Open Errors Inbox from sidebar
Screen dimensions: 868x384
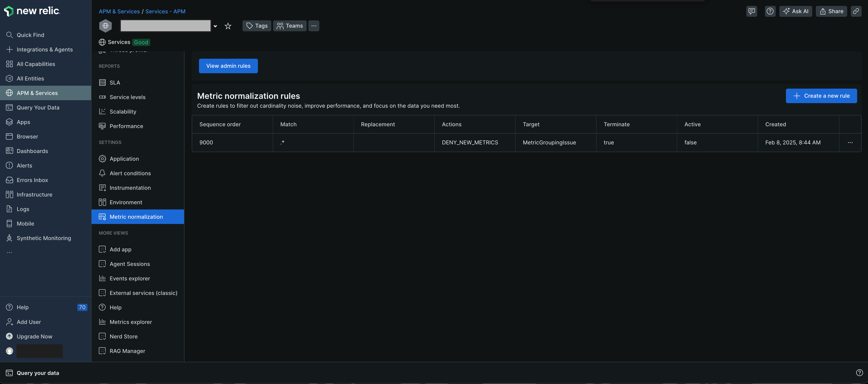32,180
